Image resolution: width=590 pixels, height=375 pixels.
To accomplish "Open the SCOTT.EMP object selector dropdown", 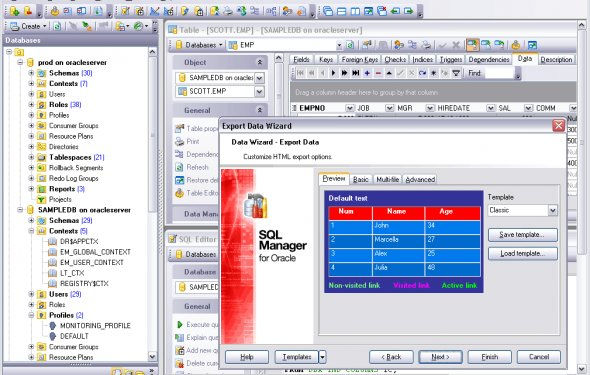I will tap(259, 91).
